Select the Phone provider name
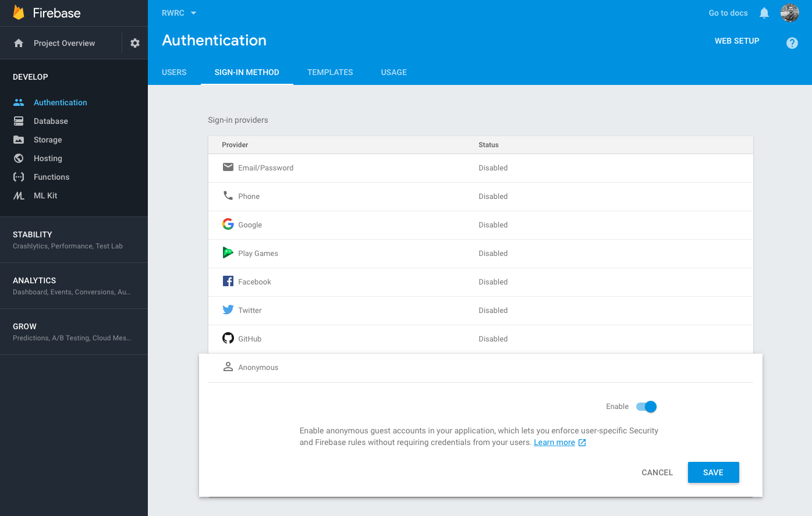Screen dimensions: 812x516 249,196
